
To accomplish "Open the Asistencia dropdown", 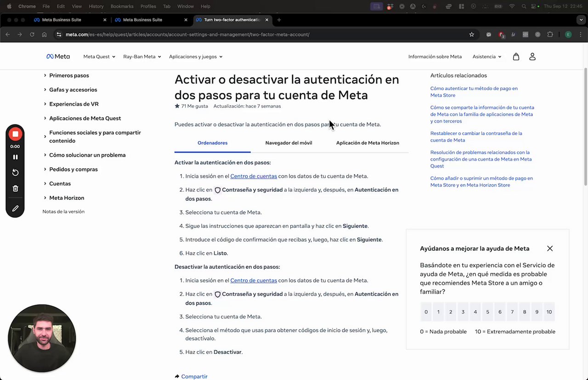I will (x=487, y=57).
